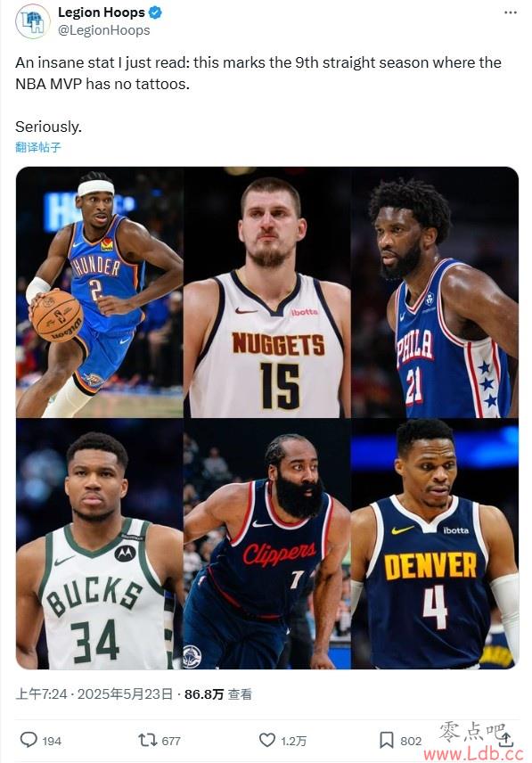532x763 pixels.
Task: Visit the @LegionHoops handle link
Action: click(x=104, y=30)
